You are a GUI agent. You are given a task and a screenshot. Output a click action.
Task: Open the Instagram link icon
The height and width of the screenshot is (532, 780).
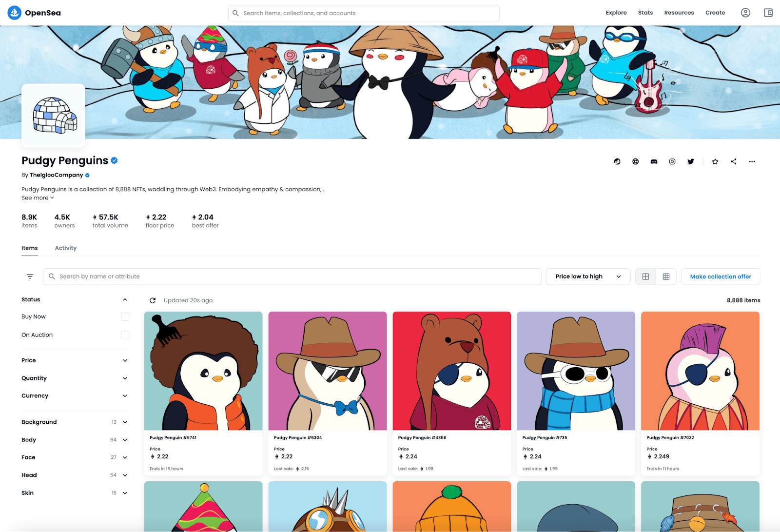point(672,161)
